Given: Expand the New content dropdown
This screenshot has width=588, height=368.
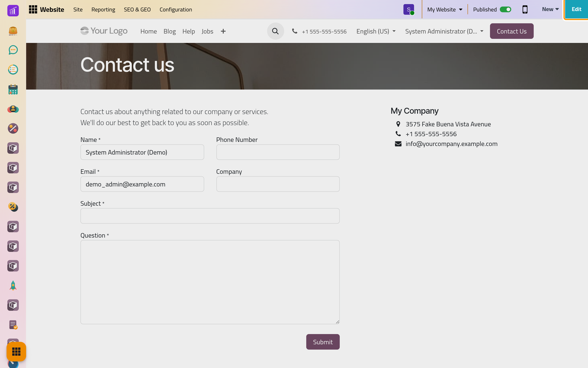Looking at the screenshot, I should [x=550, y=9].
